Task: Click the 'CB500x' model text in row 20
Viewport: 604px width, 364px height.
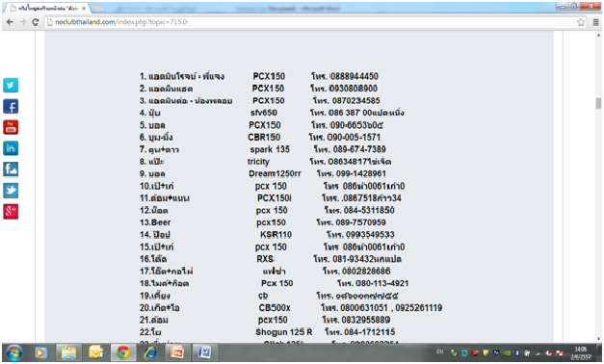Action: [275, 308]
